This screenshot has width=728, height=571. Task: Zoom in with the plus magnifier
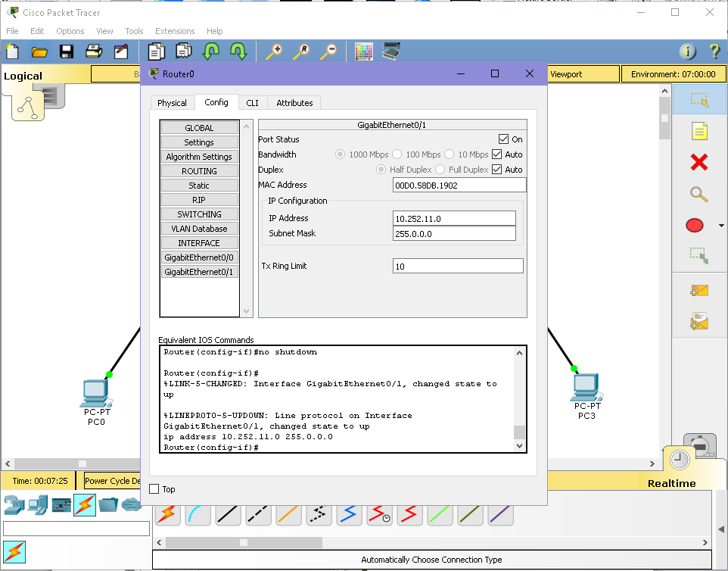tap(273, 51)
